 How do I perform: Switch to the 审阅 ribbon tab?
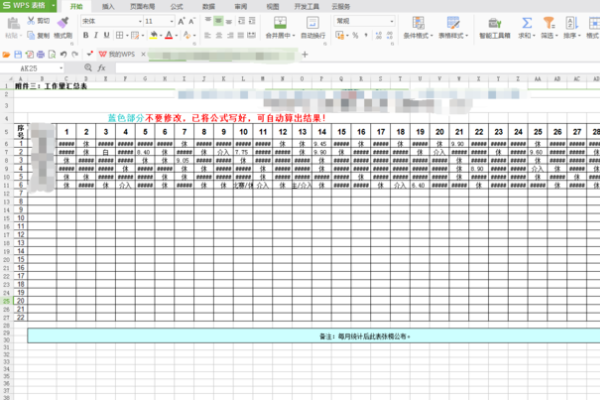point(241,7)
